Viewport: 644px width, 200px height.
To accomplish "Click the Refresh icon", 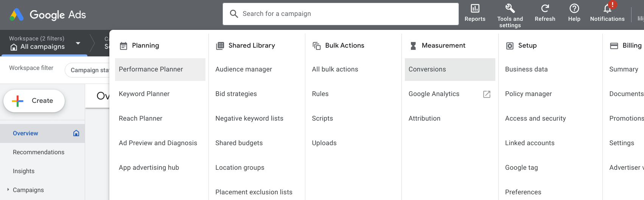I will [545, 9].
